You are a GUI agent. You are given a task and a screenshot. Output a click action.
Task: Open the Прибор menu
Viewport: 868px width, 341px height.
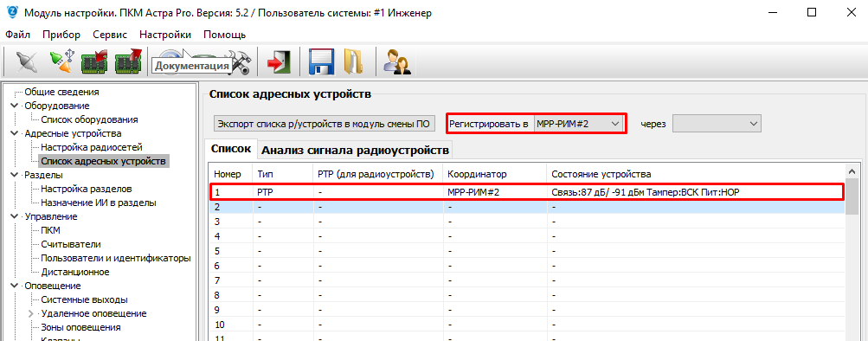61,35
